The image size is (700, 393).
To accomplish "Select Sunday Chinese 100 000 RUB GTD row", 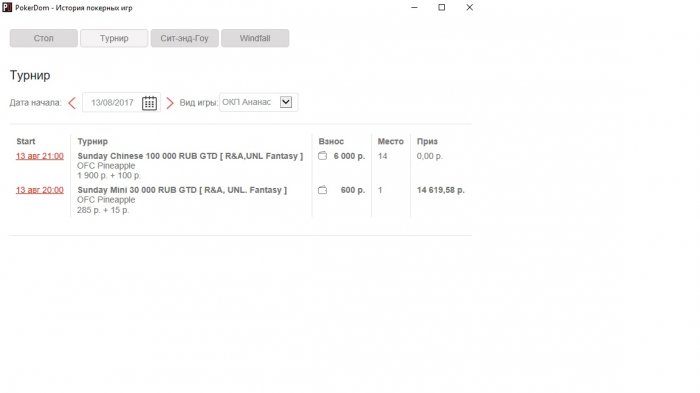I will (x=241, y=165).
